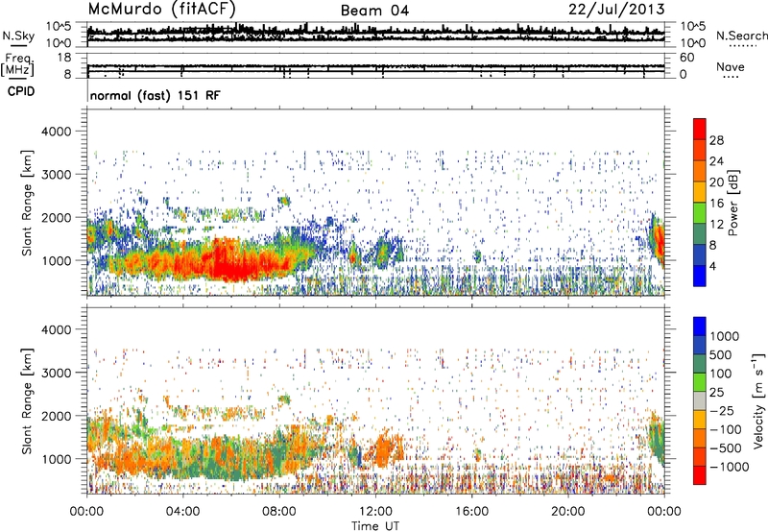Screen dimensions: 768x532
Task: Click the blue 4 dB power swatch
Action: pos(700,276)
